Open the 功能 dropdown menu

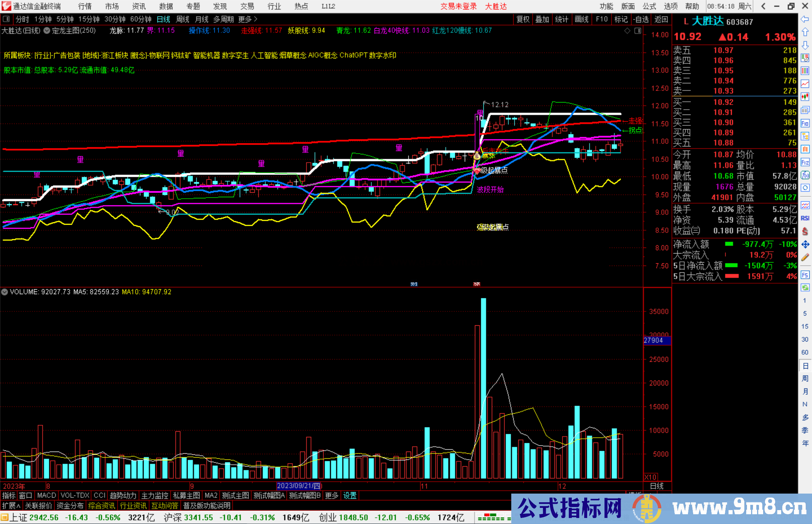click(x=606, y=6)
